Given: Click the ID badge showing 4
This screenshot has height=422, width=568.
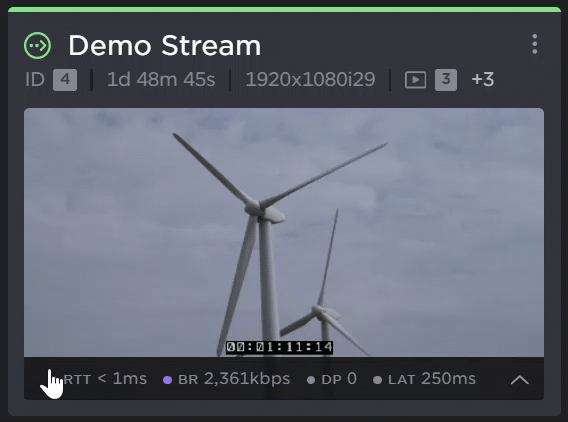Looking at the screenshot, I should click(65, 80).
